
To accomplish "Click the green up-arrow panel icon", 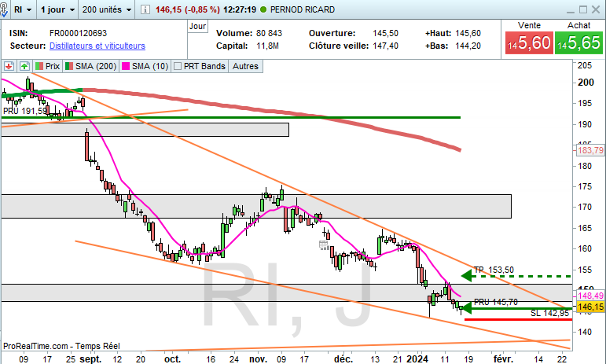I will click(x=24, y=66).
